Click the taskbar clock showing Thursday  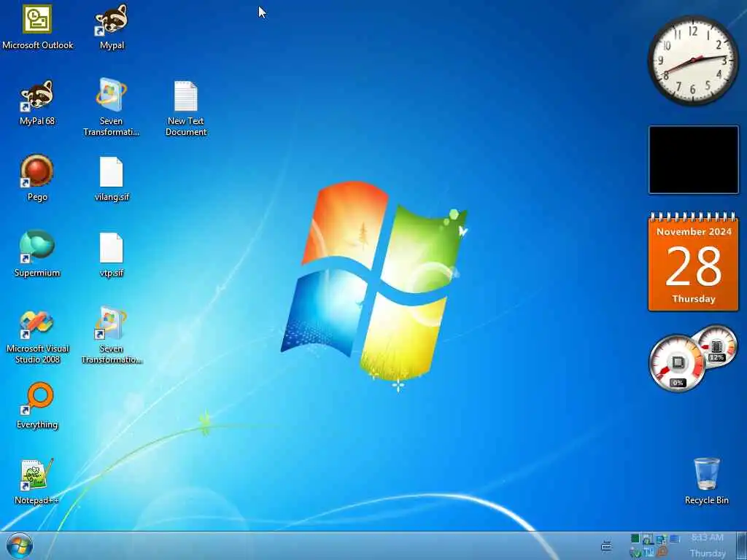coord(708,545)
